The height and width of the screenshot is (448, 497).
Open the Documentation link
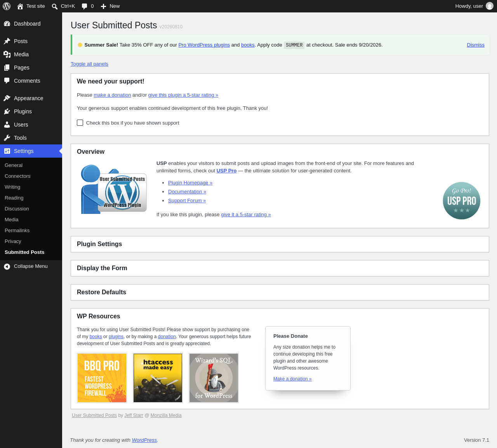tap(187, 192)
